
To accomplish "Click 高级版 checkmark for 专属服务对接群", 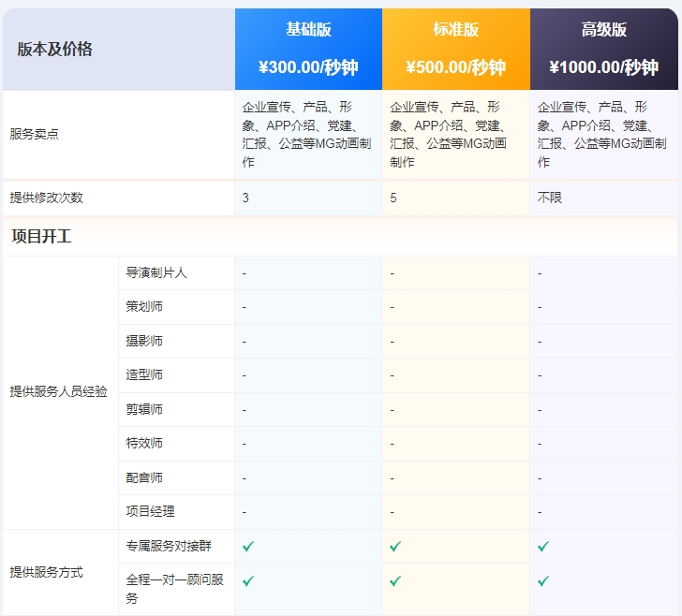I will coord(543,546).
